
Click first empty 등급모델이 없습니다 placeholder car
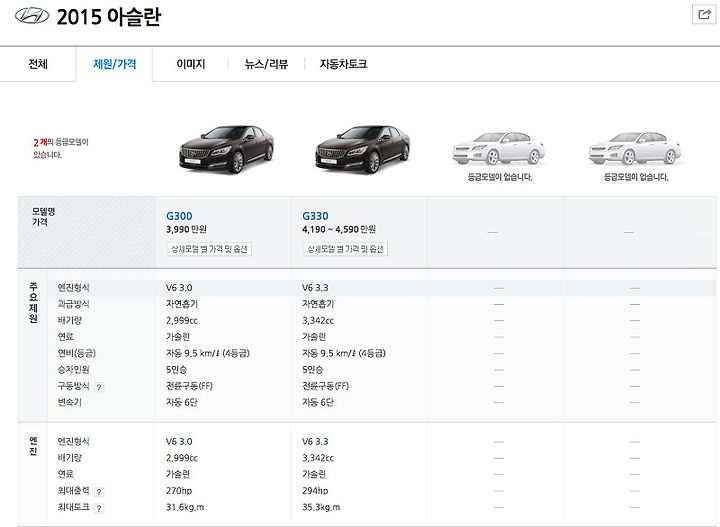coord(499,149)
